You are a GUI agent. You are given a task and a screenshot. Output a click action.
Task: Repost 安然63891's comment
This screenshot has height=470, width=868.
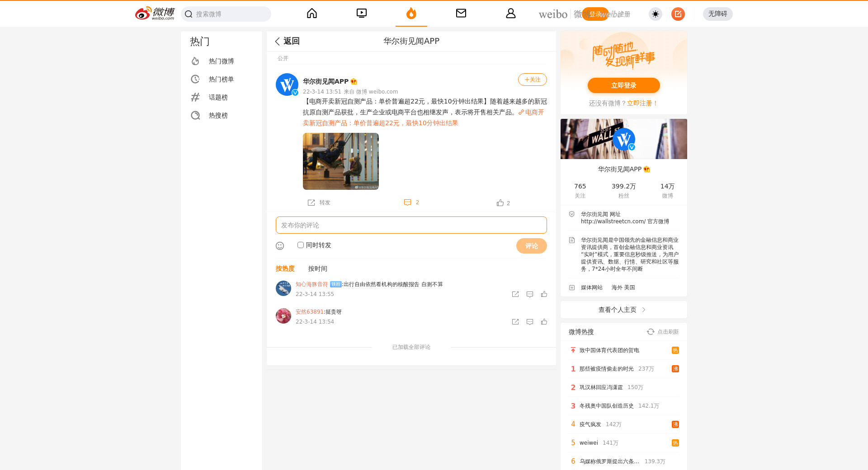tap(515, 322)
